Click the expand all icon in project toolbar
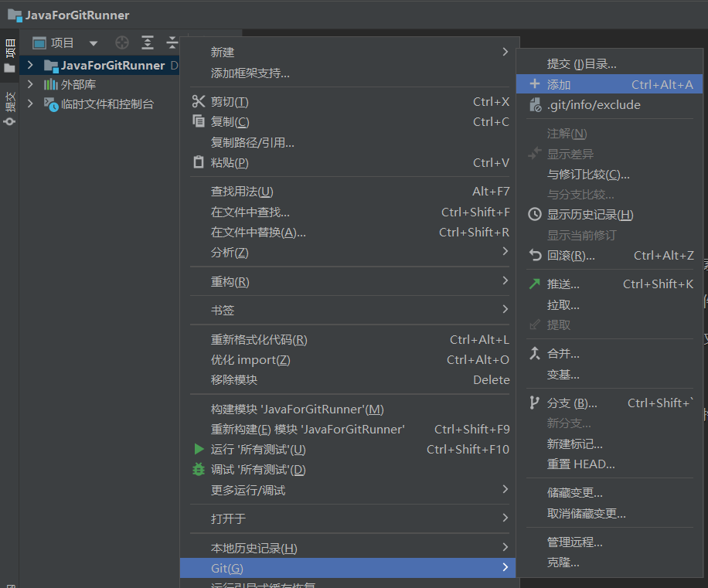This screenshot has width=708, height=588. 147,42
